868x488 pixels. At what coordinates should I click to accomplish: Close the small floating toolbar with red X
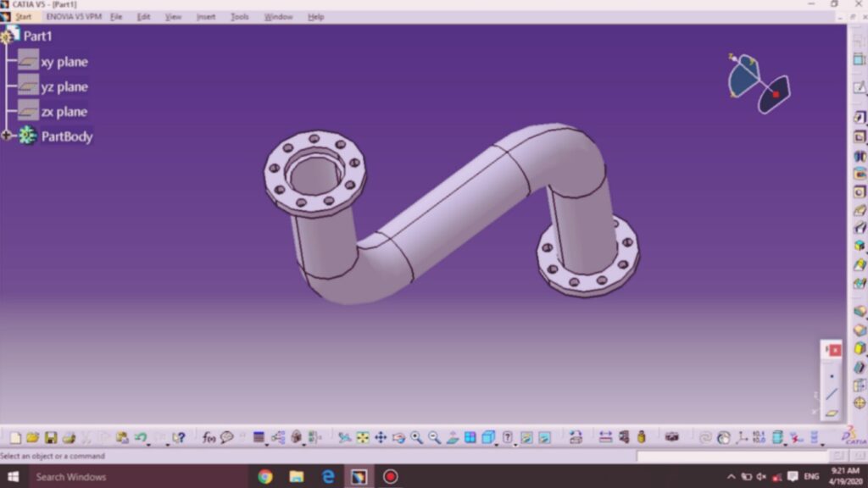tap(835, 350)
